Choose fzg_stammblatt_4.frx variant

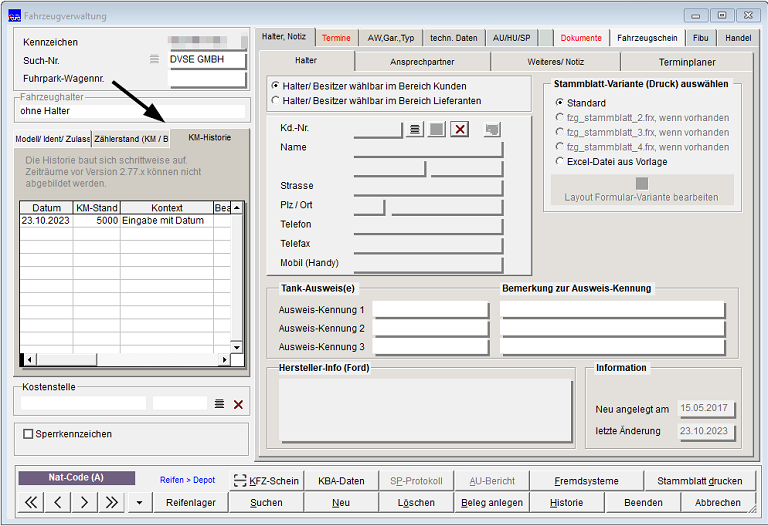[x=559, y=146]
